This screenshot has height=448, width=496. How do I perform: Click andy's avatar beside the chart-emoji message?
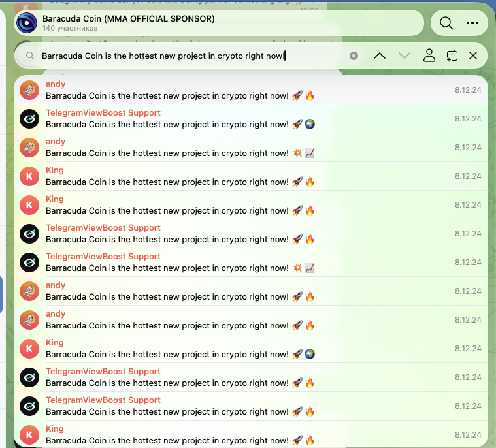(x=29, y=148)
